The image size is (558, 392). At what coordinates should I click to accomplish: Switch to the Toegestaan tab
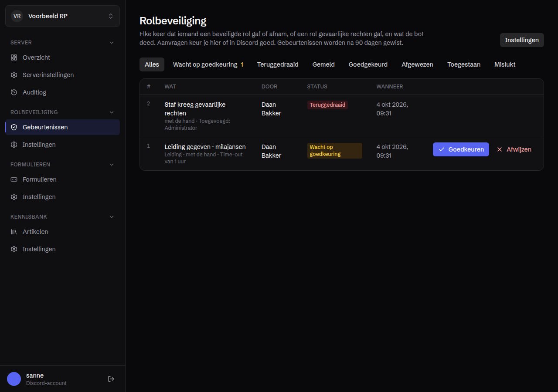click(x=464, y=64)
